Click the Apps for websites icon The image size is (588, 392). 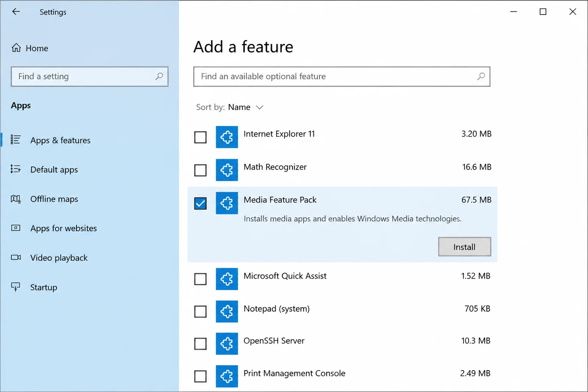[x=16, y=228]
